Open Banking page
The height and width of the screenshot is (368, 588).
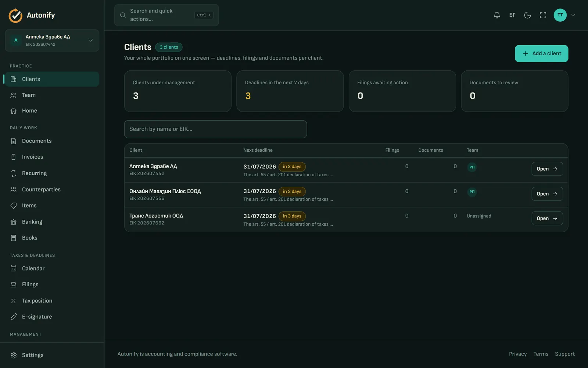point(52,222)
